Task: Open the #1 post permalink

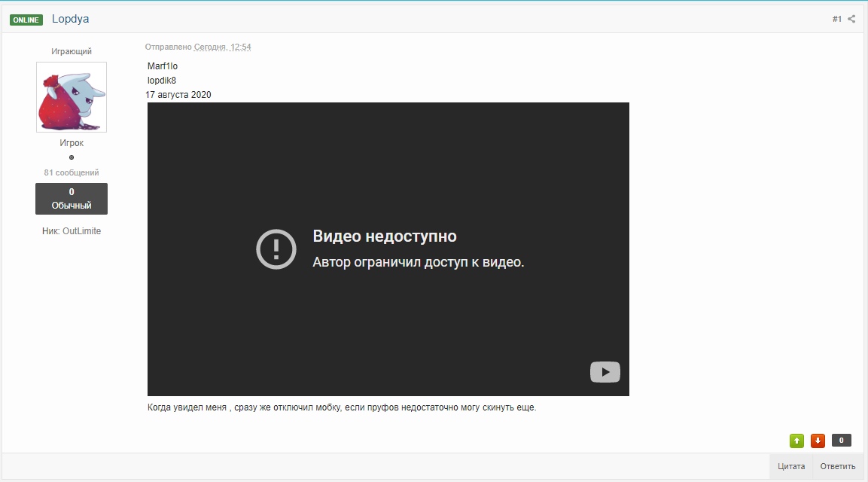Action: coord(836,19)
